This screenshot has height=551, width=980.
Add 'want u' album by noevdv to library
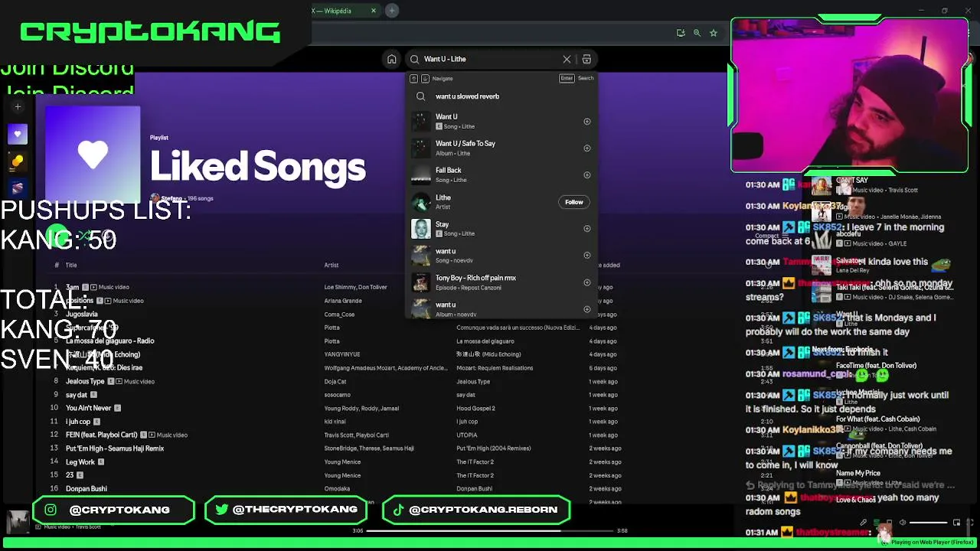pos(587,309)
